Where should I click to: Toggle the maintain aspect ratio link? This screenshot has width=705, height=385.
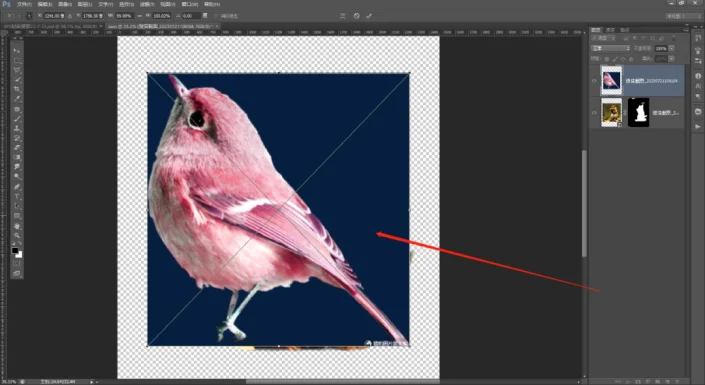coord(139,16)
